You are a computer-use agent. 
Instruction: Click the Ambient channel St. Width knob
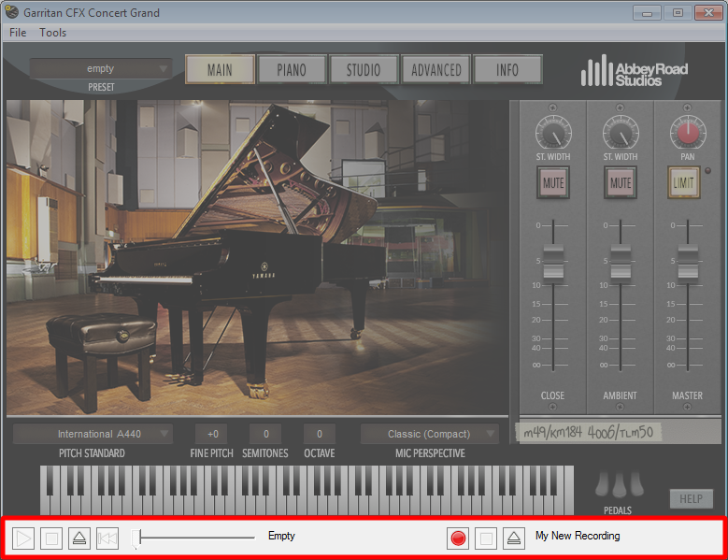pos(621,133)
